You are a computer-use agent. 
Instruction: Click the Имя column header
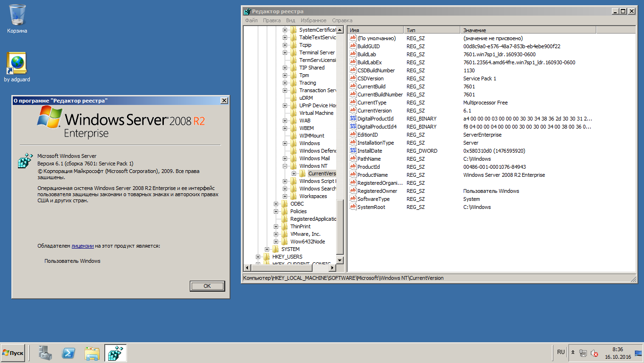pos(376,30)
